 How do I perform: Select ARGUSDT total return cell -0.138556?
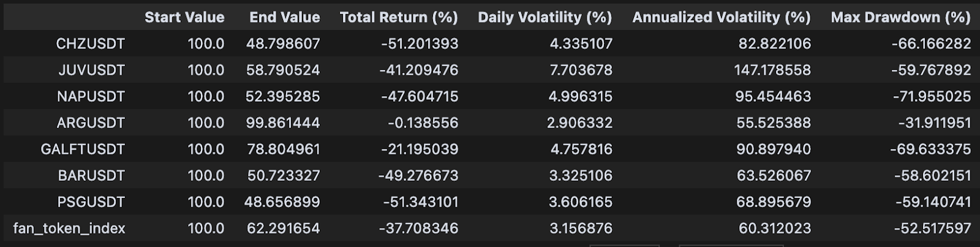tap(423, 123)
